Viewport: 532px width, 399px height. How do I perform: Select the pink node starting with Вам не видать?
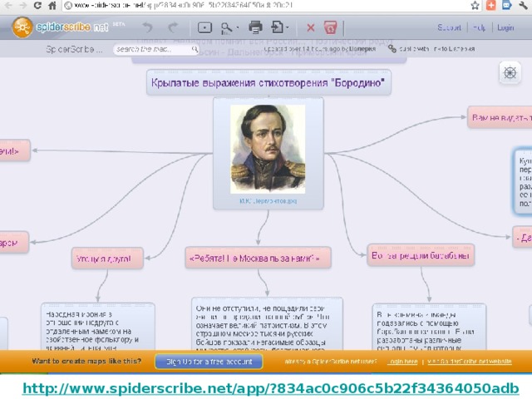tap(500, 117)
